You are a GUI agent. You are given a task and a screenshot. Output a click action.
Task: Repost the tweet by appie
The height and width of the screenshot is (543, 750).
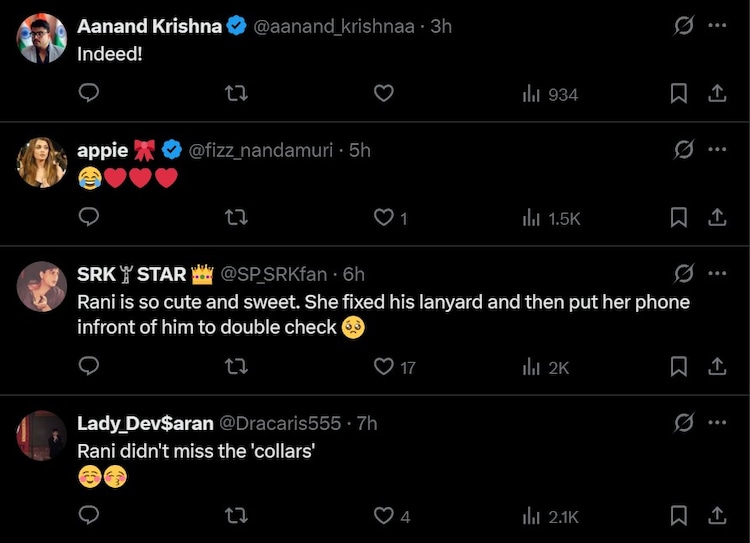coord(236,217)
